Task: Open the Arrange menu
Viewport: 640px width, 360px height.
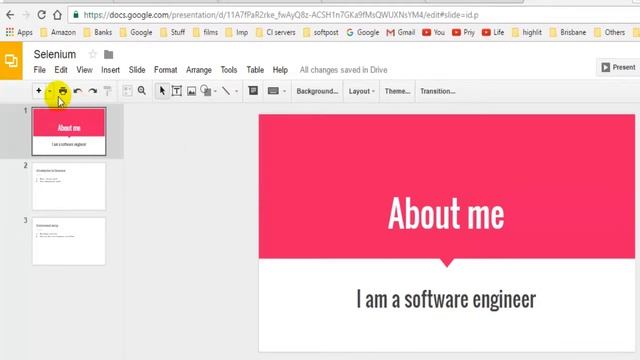Action: coord(199,70)
